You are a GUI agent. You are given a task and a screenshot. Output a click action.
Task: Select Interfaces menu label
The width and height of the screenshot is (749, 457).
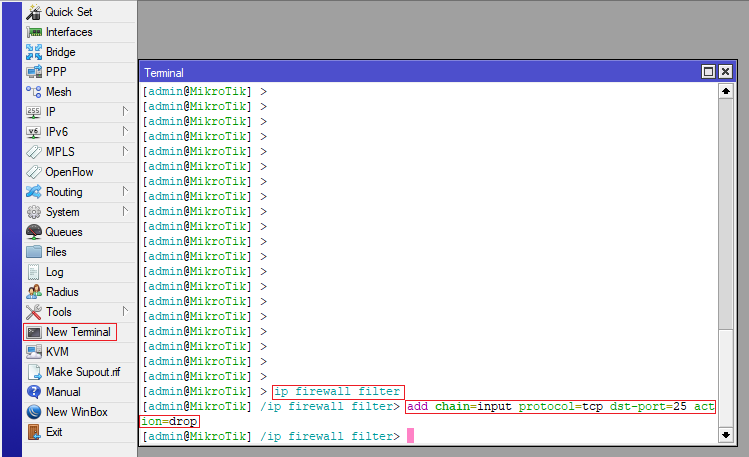tap(69, 32)
